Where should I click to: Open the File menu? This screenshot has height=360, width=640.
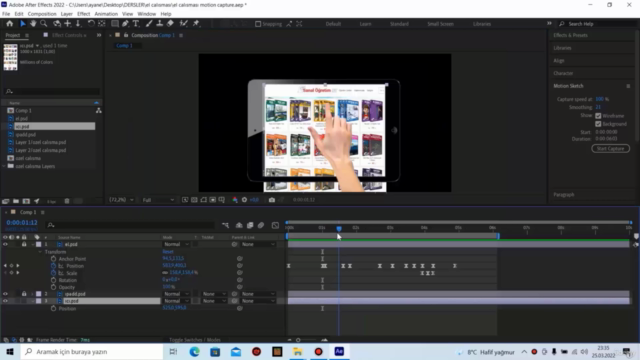6,14
